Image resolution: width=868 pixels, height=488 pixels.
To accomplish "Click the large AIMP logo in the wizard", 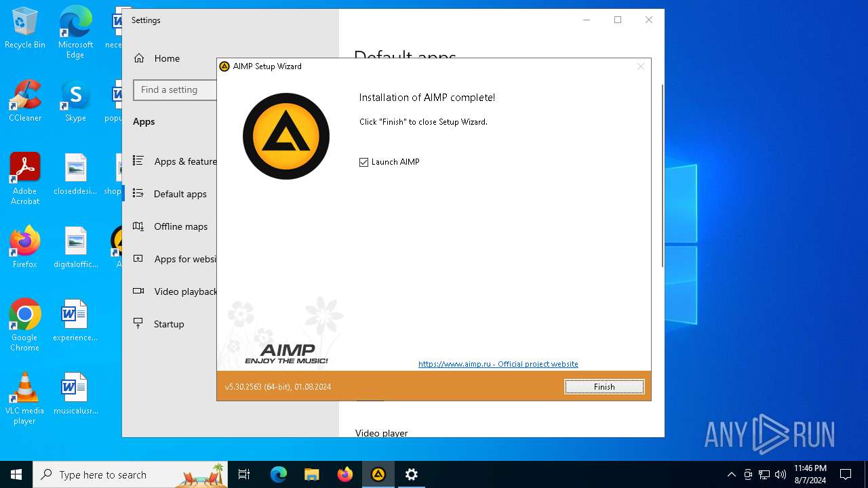I will tap(286, 136).
